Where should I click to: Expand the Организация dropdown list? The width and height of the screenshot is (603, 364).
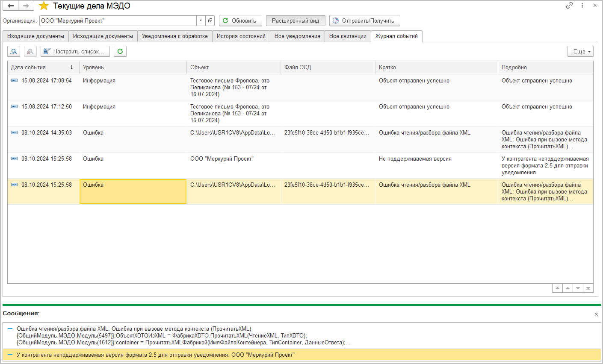tap(201, 21)
